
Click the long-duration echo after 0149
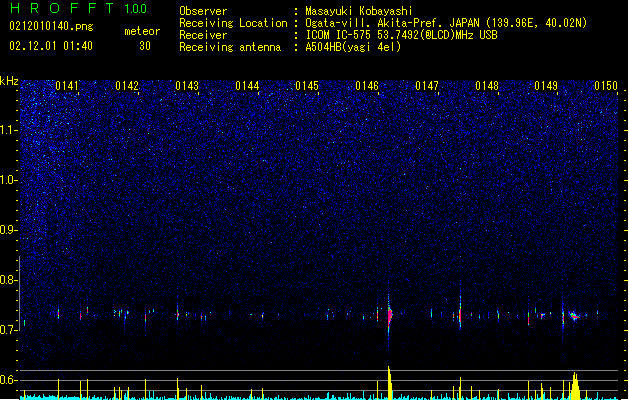coord(574,316)
